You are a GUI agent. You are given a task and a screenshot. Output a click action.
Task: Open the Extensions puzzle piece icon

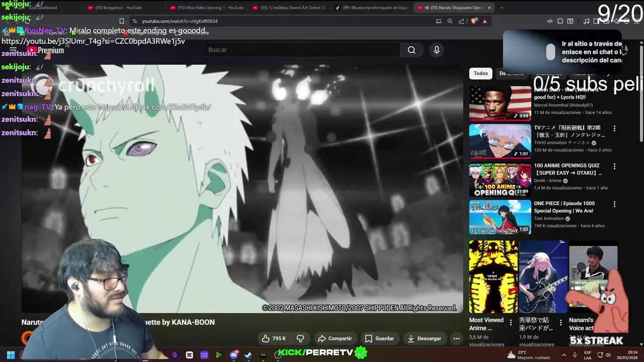(559, 21)
